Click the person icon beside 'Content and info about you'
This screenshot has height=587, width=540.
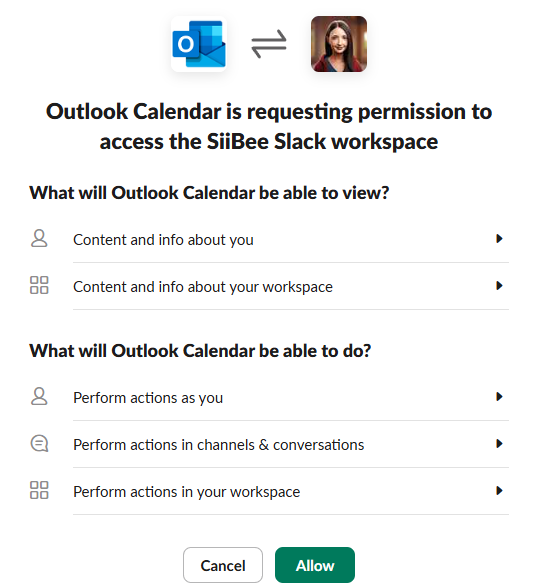[x=39, y=238]
